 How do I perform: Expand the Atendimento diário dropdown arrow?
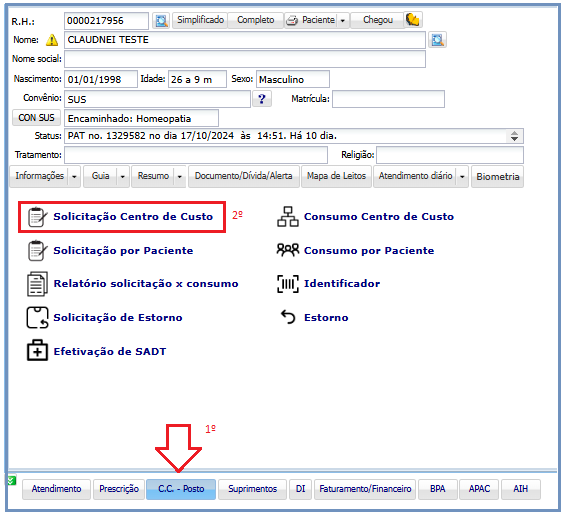click(462, 177)
